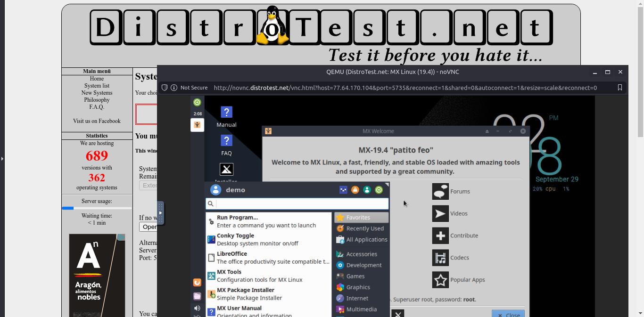
Task: Expand browser sidebar arrow at left edge
Action: 2,158
